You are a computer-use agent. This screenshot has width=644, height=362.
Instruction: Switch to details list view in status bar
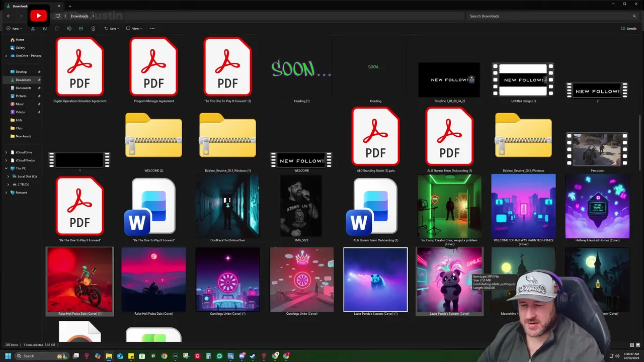[x=632, y=345]
